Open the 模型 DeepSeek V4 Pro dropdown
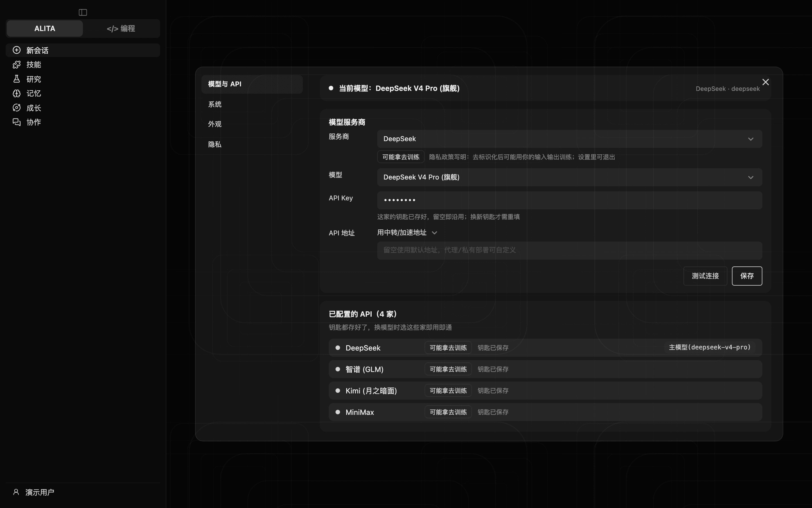The image size is (812, 508). (x=570, y=177)
